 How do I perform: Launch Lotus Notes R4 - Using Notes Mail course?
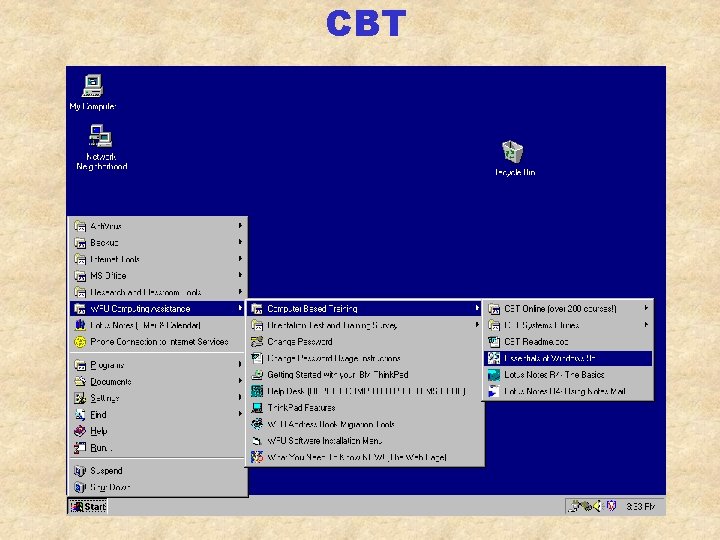tap(568, 391)
